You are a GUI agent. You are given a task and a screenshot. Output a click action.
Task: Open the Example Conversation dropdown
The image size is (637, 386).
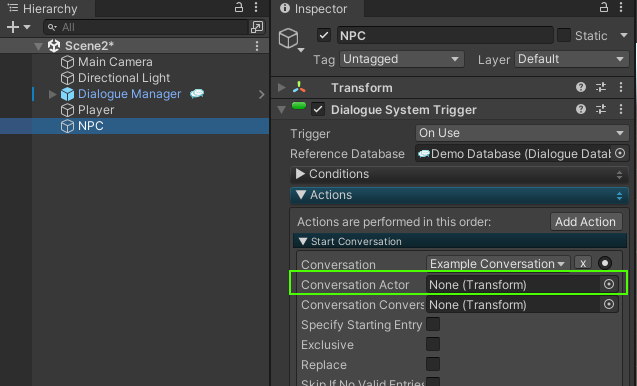coord(498,264)
